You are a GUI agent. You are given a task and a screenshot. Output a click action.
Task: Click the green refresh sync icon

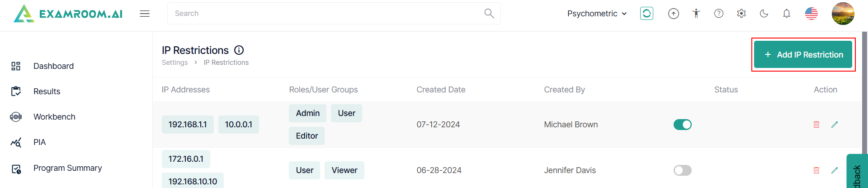[x=646, y=14]
